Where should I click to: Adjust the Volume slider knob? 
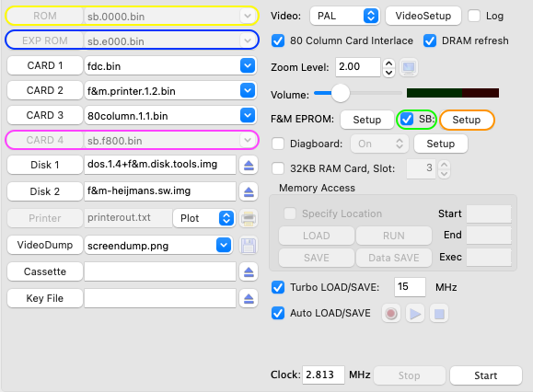coord(341,93)
